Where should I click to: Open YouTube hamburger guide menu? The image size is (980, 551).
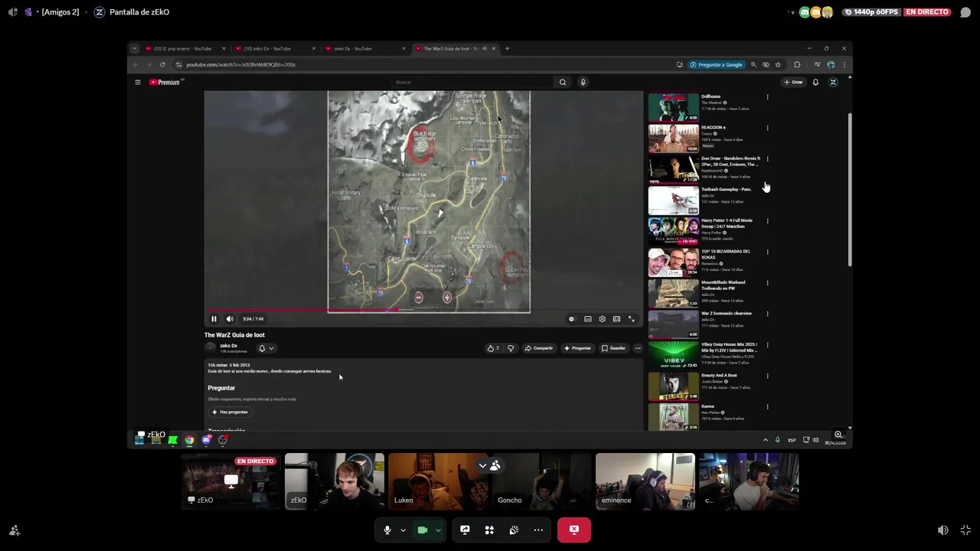[138, 82]
